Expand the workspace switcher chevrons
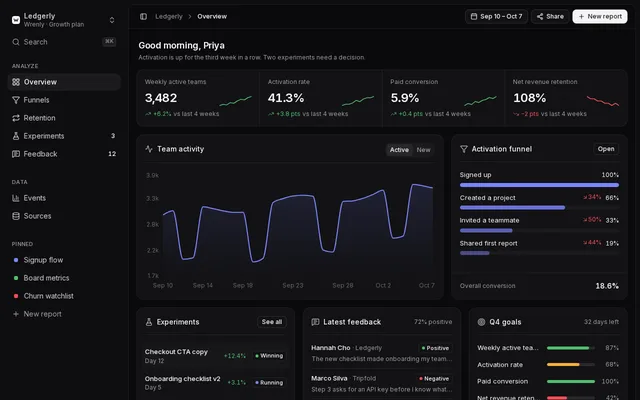Viewport: 640px width, 400px height. (x=112, y=20)
